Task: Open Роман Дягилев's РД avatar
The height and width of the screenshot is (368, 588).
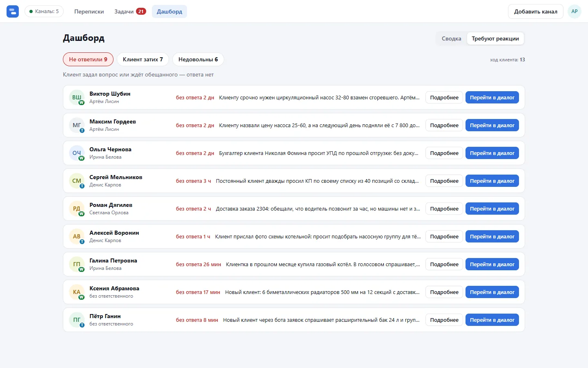Action: (x=77, y=209)
